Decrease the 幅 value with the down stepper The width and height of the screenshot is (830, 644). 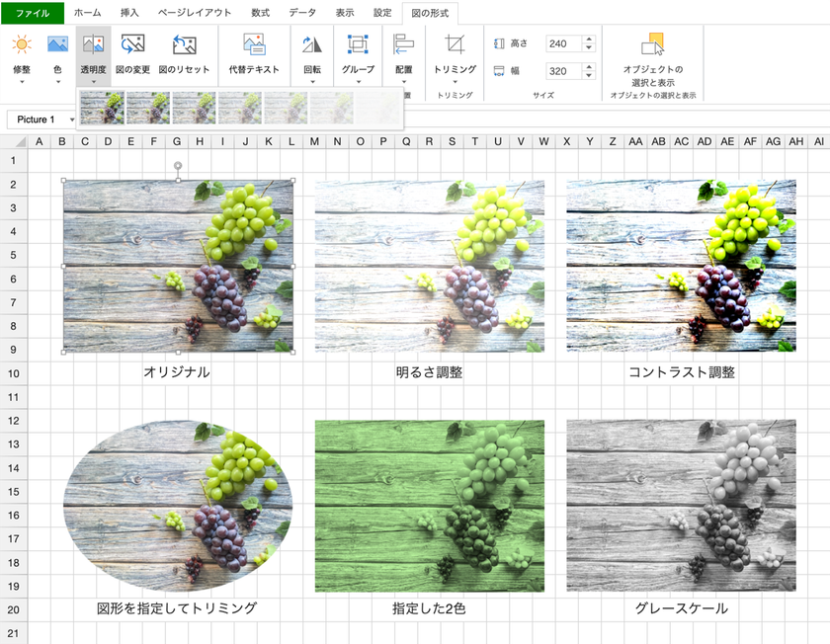pyautogui.click(x=589, y=75)
